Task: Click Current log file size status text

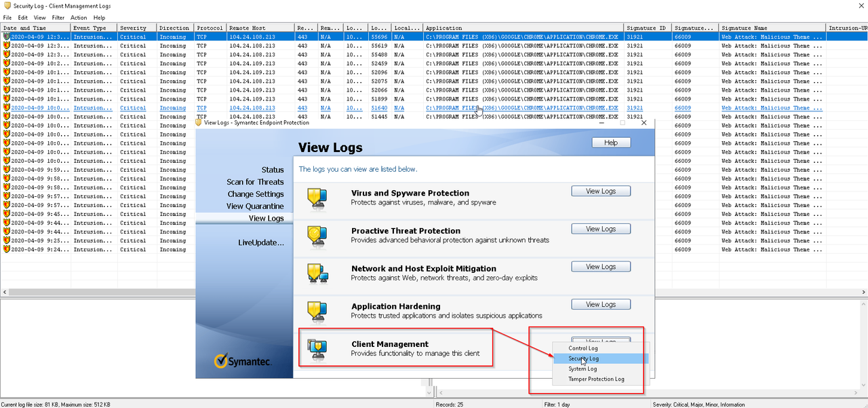Action: [56, 404]
